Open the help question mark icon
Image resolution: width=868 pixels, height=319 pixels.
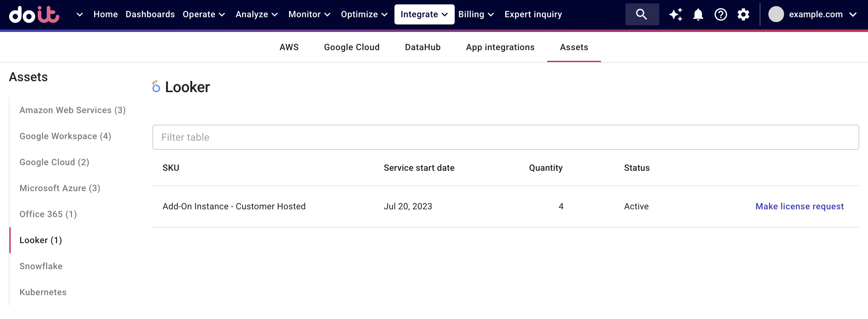721,14
